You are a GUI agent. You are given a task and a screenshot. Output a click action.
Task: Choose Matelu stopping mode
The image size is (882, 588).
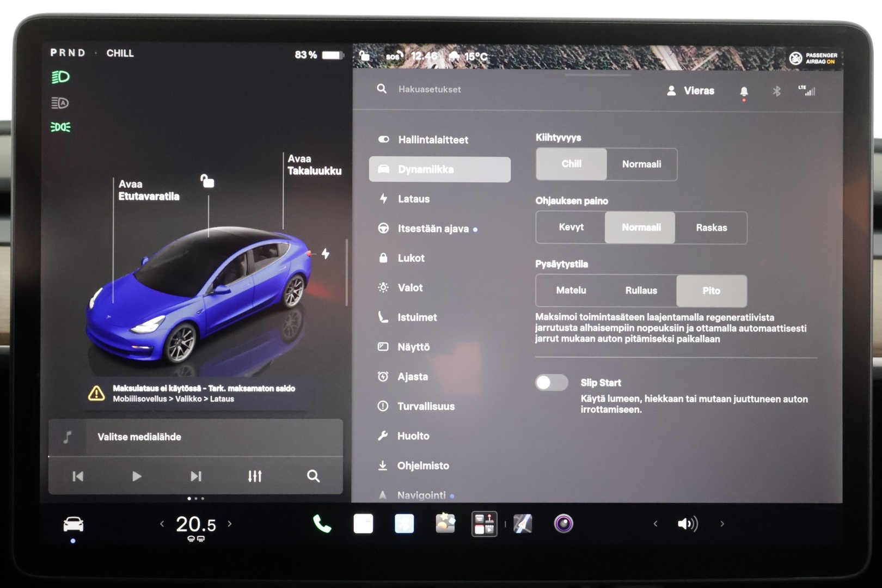571,291
